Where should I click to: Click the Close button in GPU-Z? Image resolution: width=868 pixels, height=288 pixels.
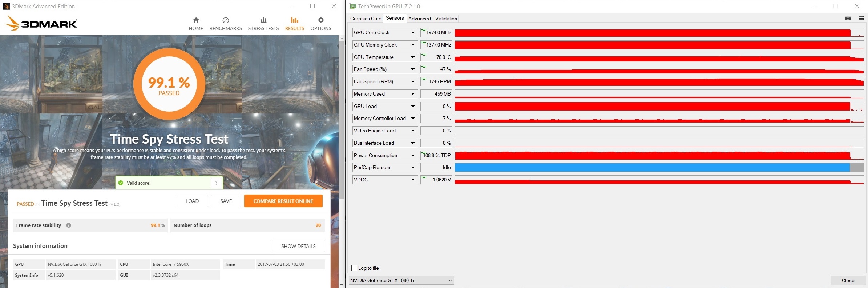(848, 280)
